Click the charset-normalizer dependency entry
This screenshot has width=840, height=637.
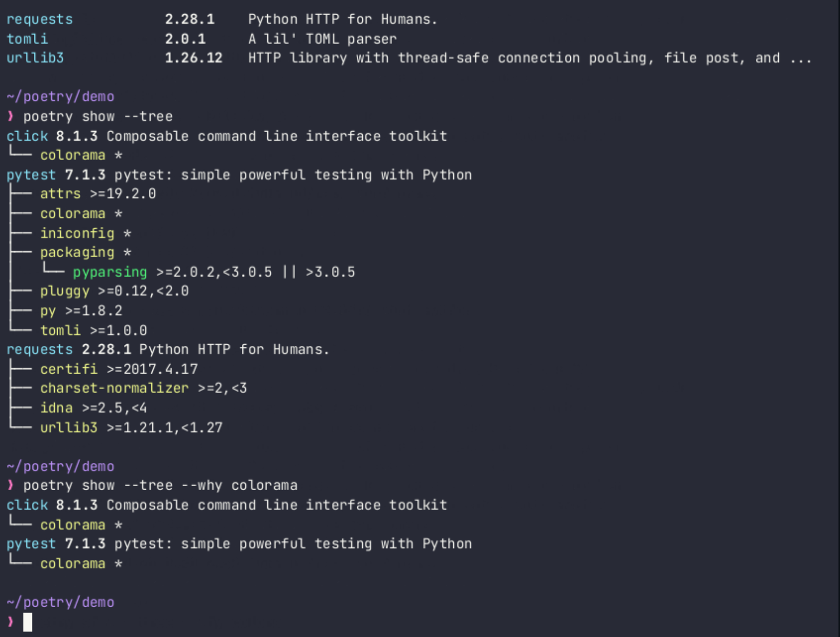pyautogui.click(x=114, y=388)
